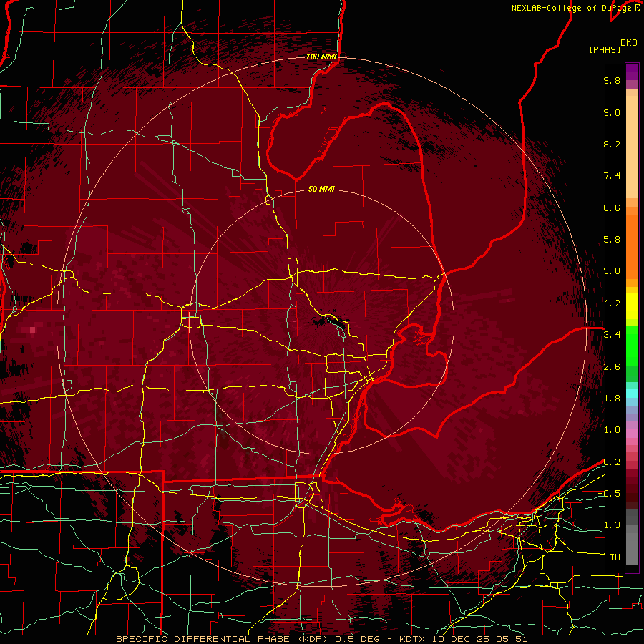Select the 100 NMI range ring label
This screenshot has height=644, width=644.
coord(321,57)
